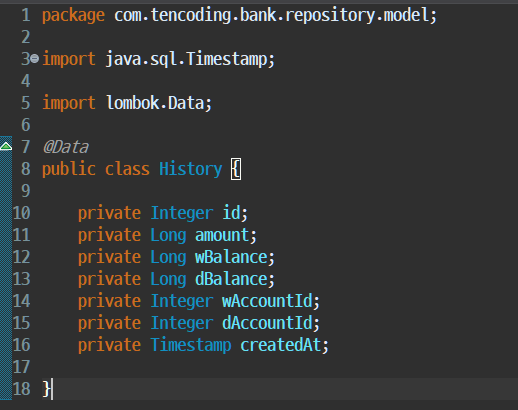Click the Long type on line 12

168,258
